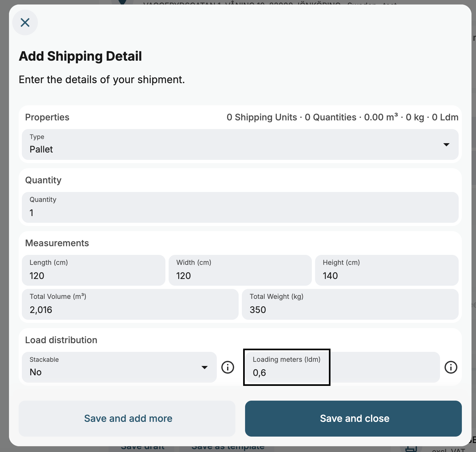
Task: Click info icon beside Stackable dropdown
Action: coord(228,367)
